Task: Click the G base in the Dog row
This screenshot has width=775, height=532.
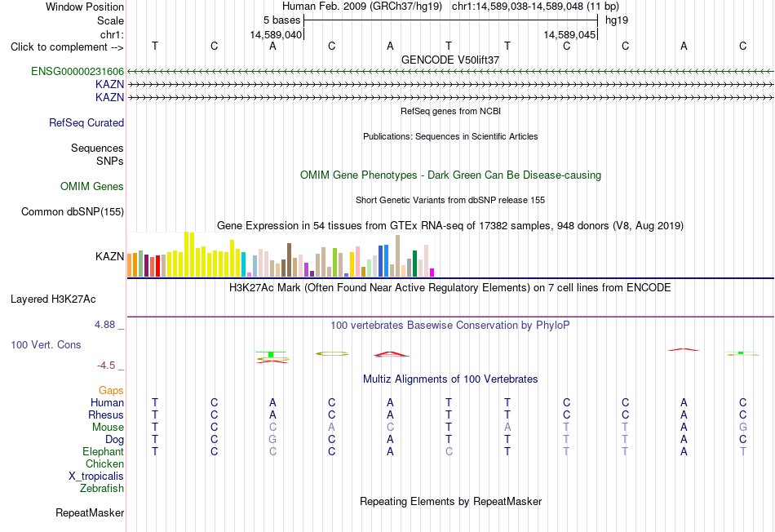Action: tap(272, 440)
